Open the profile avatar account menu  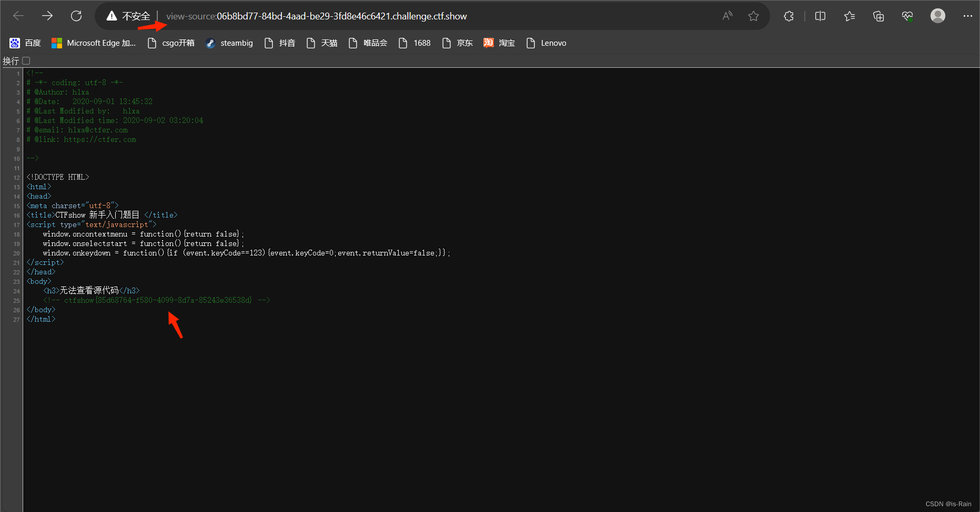click(x=938, y=16)
